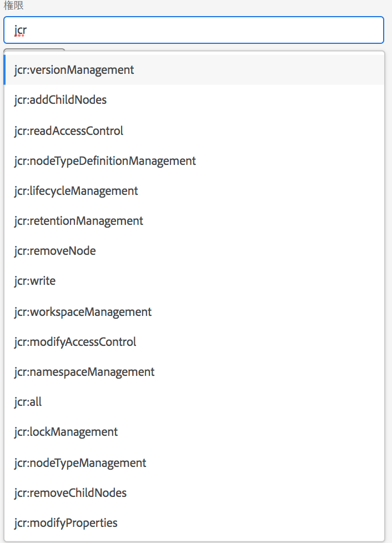Select jcr:nodeTypeDefinitionManagement entry

tap(105, 161)
